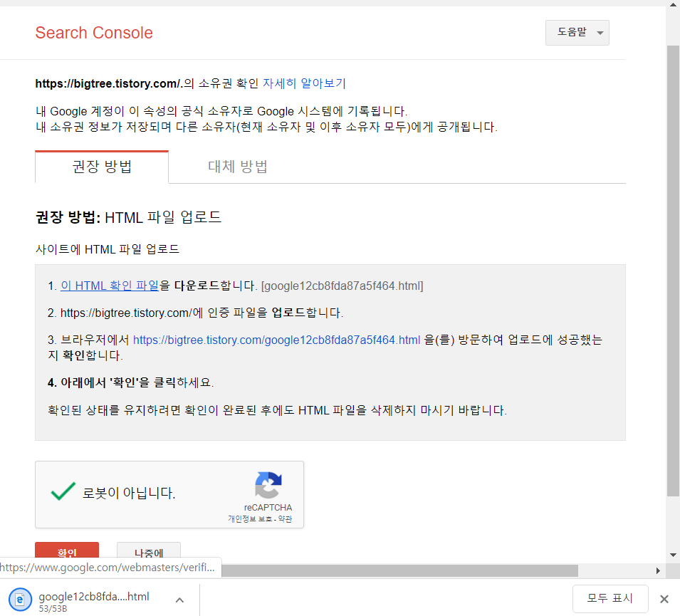The height and width of the screenshot is (616, 680).
Task: Open the downloaded google12cb8fda....html file
Action: pyautogui.click(x=94, y=597)
